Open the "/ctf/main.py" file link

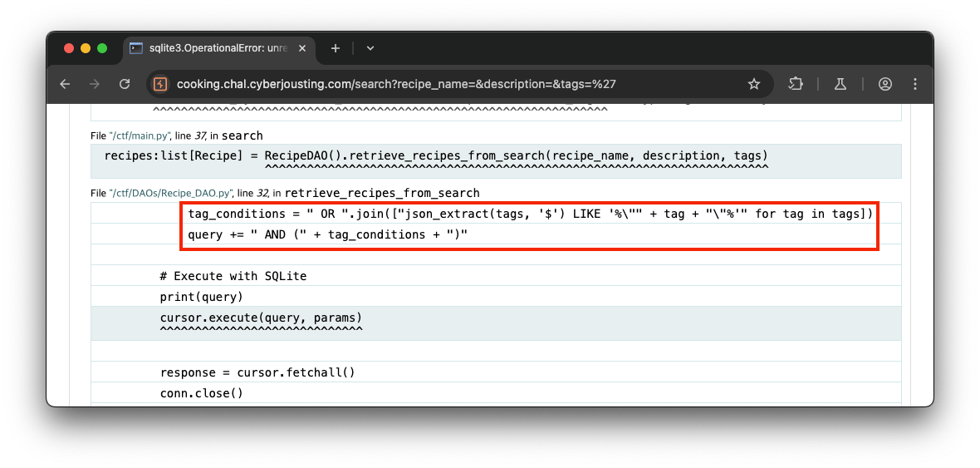140,135
